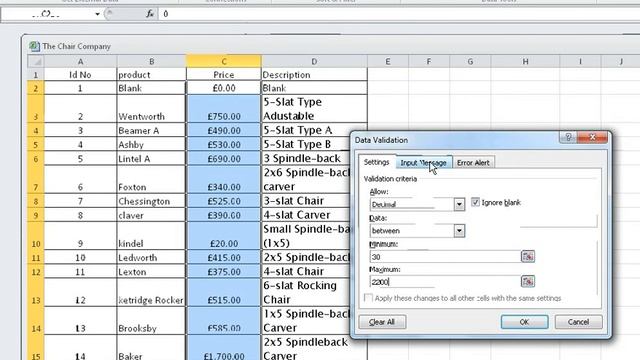Click the Clear All button

tap(382, 322)
